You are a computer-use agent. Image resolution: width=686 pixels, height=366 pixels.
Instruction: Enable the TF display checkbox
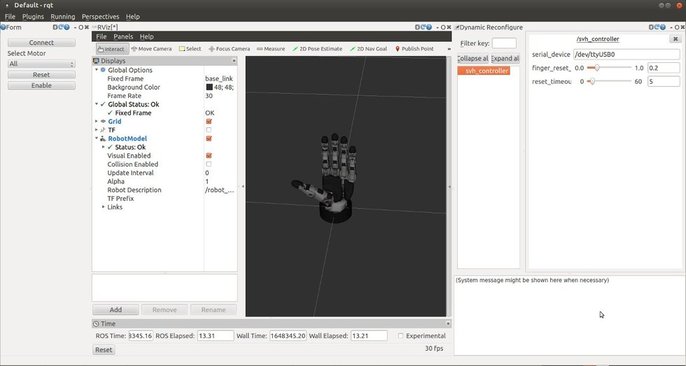(x=209, y=130)
